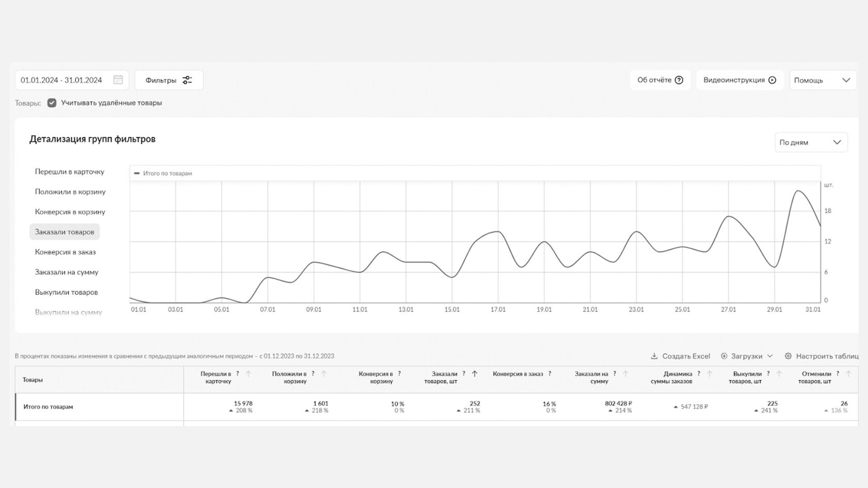Click the date range input field
The width and height of the screenshot is (868, 488).
coord(62,80)
